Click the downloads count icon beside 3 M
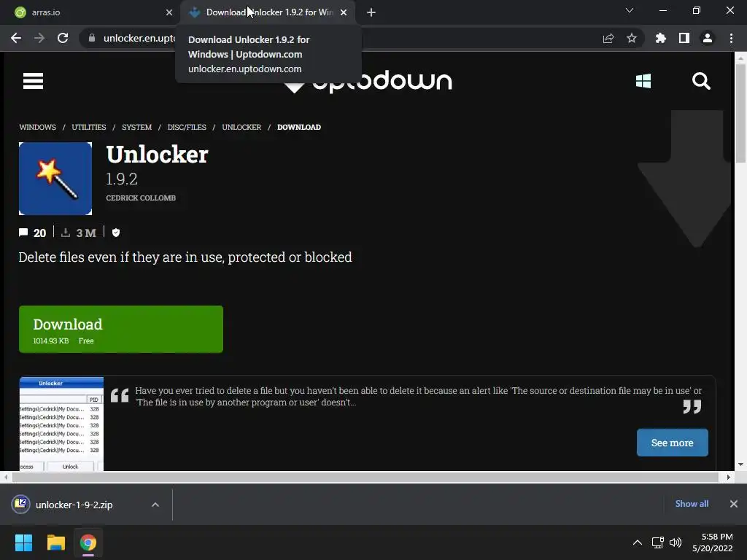The image size is (747, 560). [66, 233]
